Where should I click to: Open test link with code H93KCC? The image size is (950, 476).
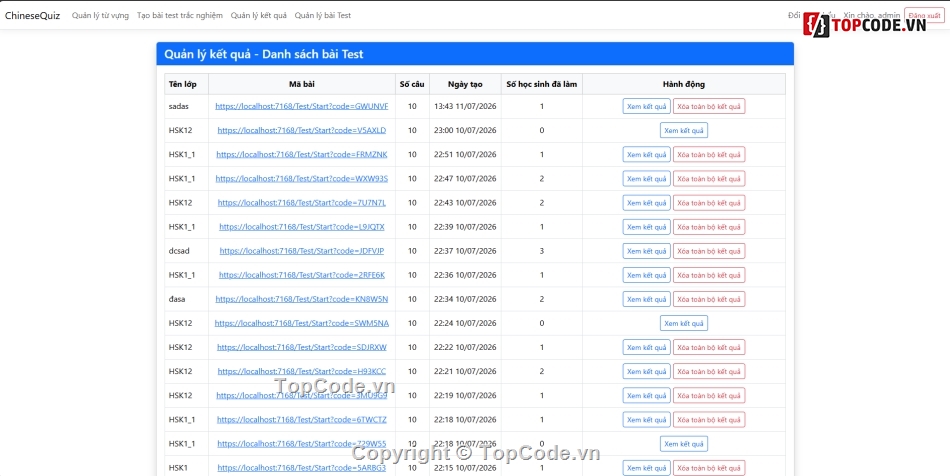click(x=302, y=371)
